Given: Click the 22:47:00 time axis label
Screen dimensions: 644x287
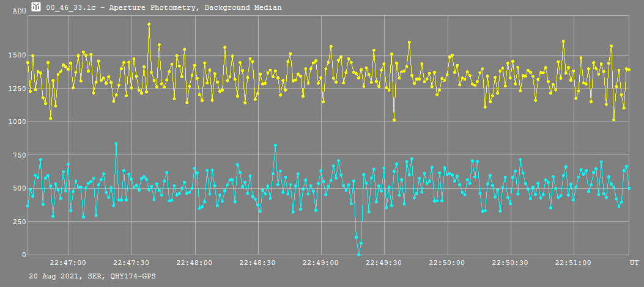Looking at the screenshot, I should click(68, 263).
